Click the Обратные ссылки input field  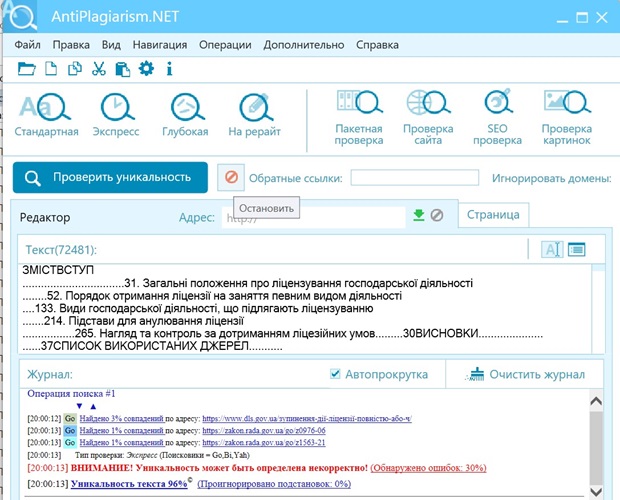(415, 177)
